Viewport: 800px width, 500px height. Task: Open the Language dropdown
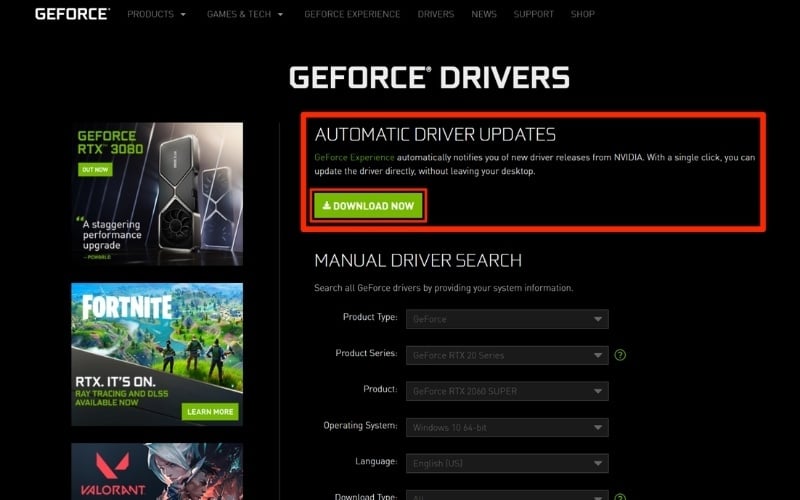[507, 463]
